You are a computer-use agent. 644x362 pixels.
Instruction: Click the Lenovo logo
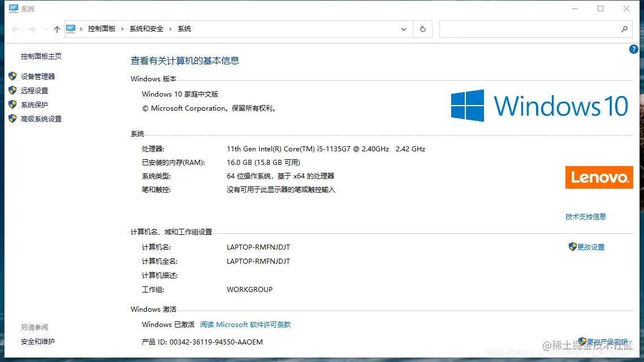tap(599, 177)
